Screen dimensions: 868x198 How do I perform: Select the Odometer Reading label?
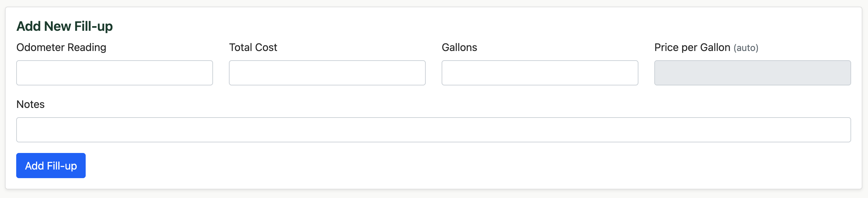tap(61, 47)
